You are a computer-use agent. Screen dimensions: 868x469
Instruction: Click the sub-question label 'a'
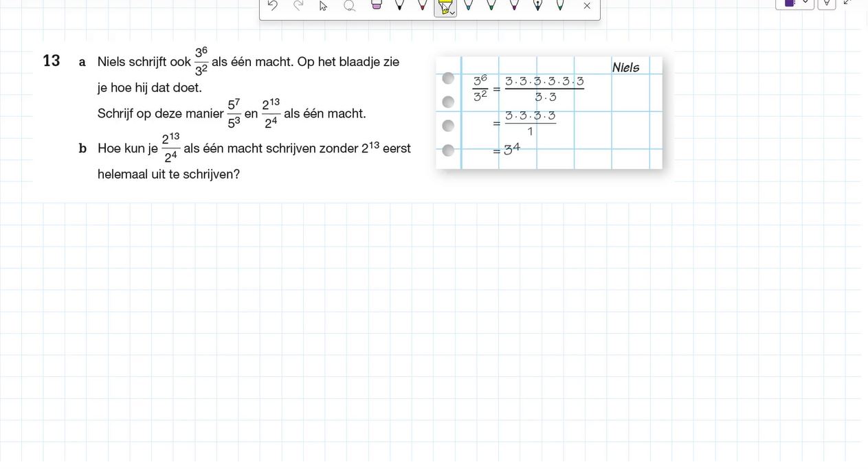[x=82, y=62]
